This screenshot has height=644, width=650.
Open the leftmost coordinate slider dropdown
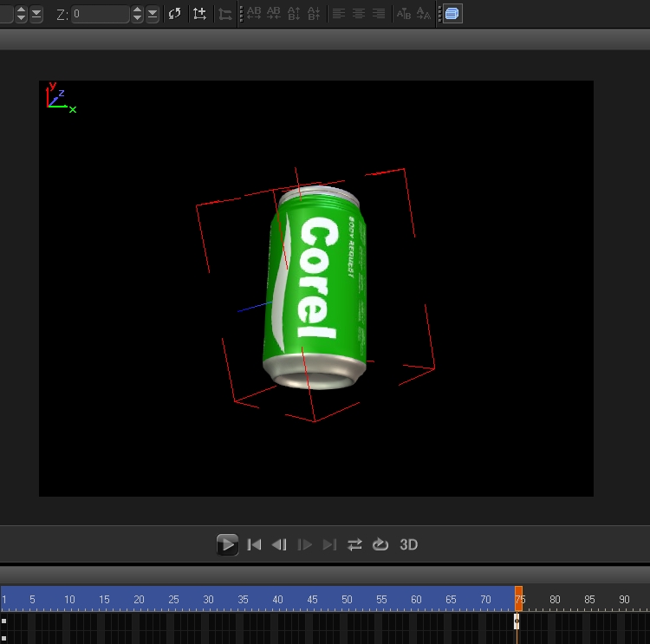36,14
